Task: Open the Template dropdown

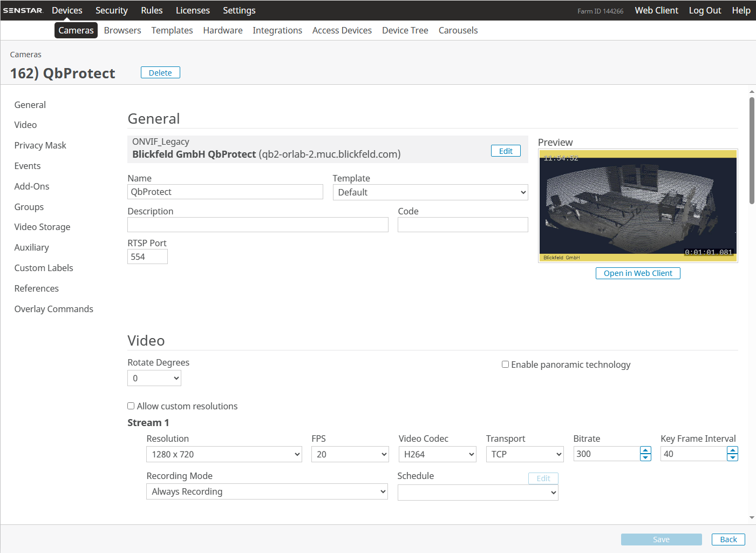Action: [x=430, y=192]
